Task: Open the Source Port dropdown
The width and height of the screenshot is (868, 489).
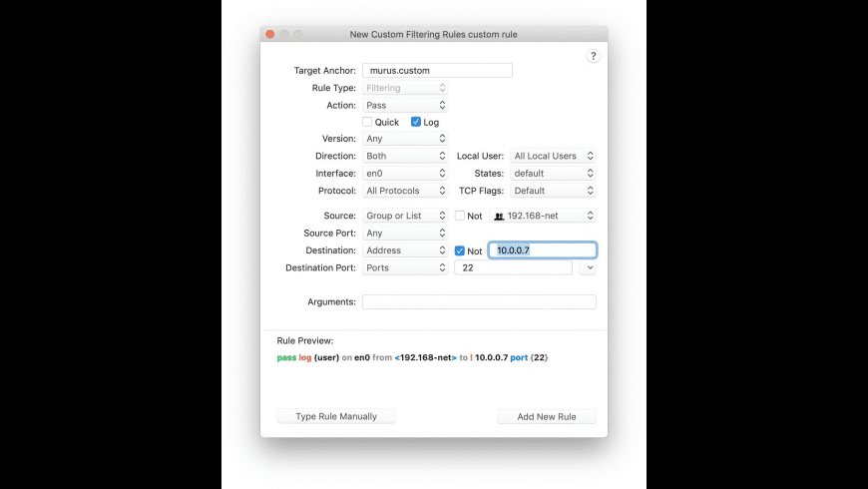Action: click(x=405, y=234)
